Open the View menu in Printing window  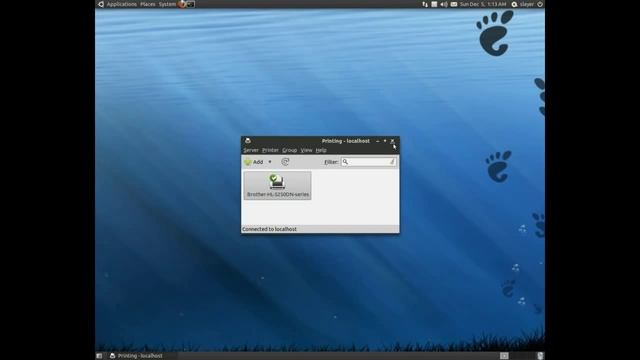pos(306,150)
